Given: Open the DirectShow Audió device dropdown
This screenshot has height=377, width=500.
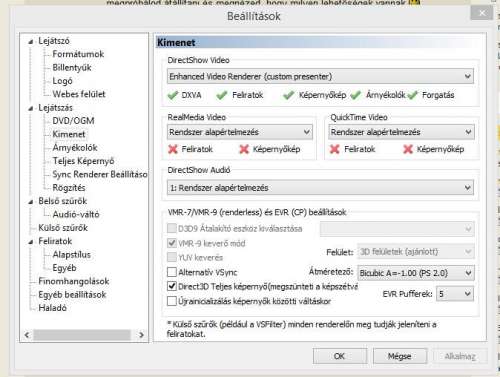Looking at the screenshot, I should 320,188.
